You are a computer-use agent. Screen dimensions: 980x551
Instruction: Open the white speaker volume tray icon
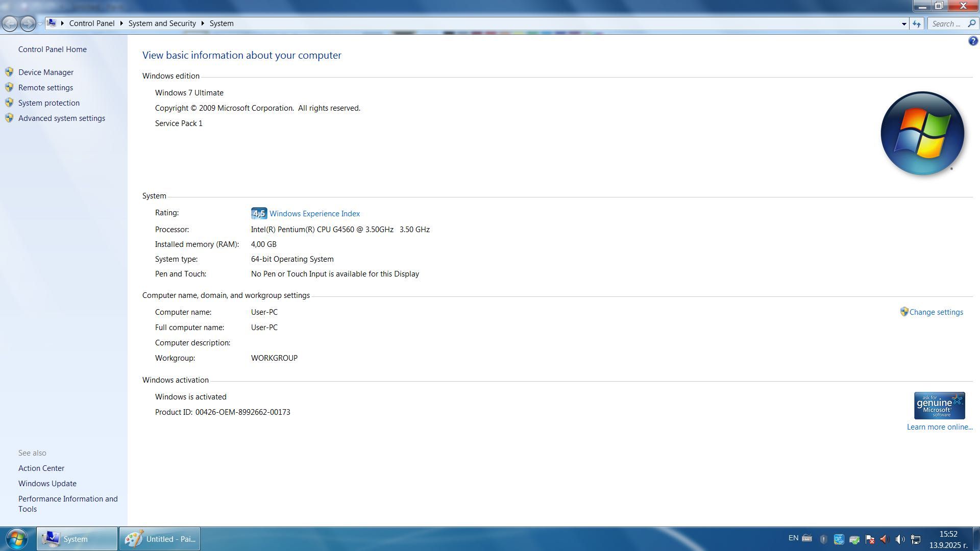coord(900,539)
